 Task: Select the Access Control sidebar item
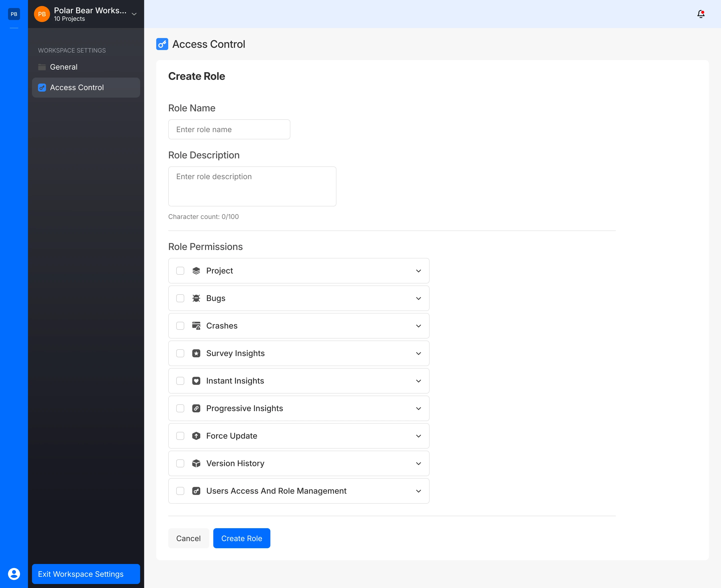[77, 87]
